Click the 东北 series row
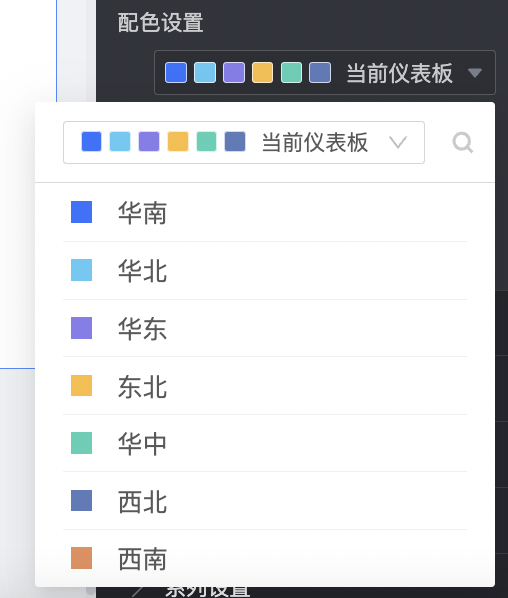Viewport: 508px width, 598px height. click(x=265, y=386)
